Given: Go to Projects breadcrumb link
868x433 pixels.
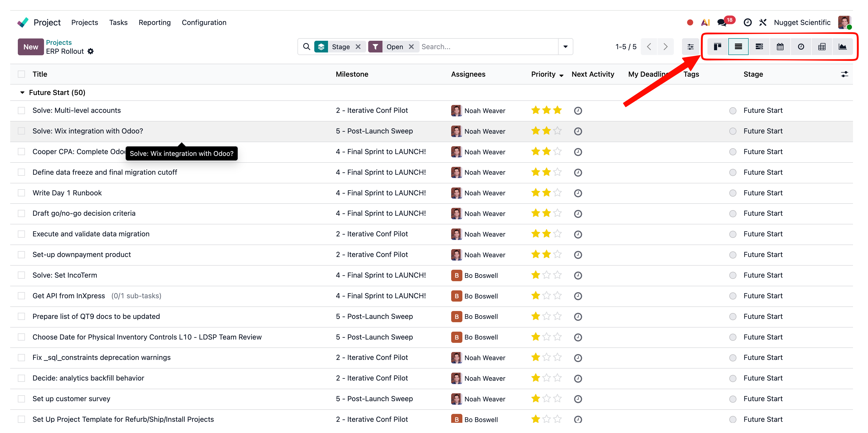Looking at the screenshot, I should coord(59,42).
